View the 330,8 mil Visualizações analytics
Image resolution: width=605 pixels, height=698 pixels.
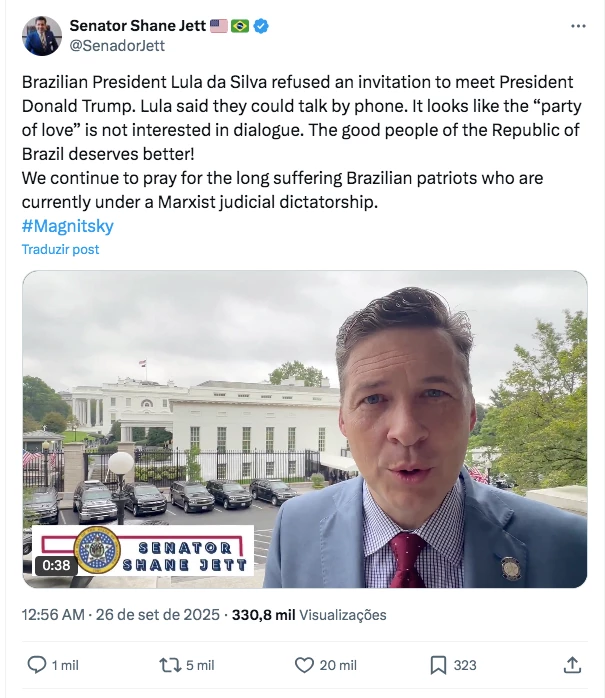(308, 615)
